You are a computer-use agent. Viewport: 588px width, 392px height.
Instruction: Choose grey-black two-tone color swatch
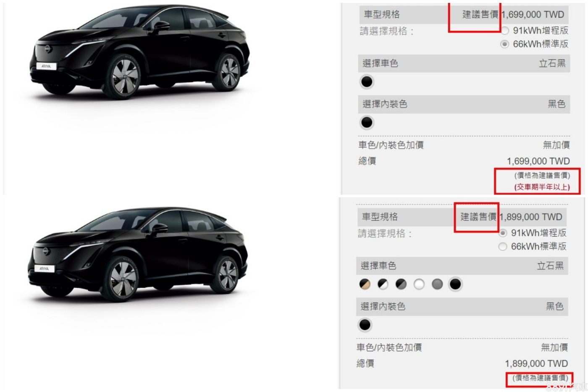(401, 284)
